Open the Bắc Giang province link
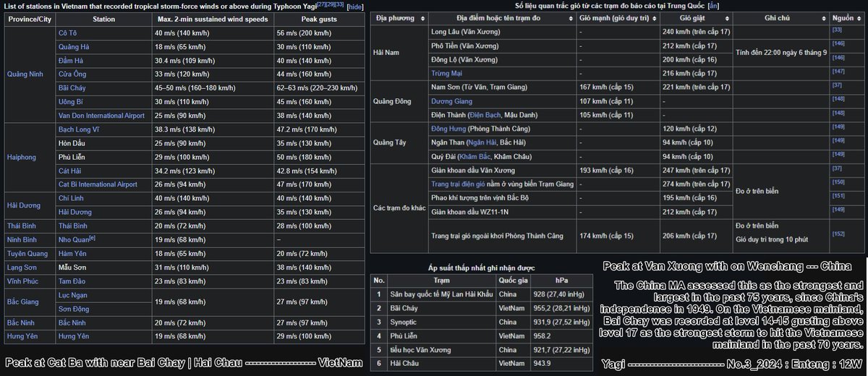The height and width of the screenshot is (376, 868). [24, 302]
